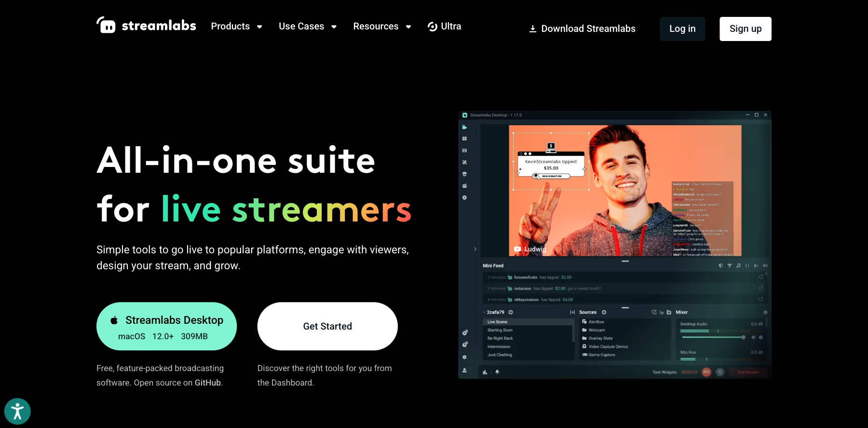This screenshot has width=868, height=428.
Task: Replay the notacave tip alert
Action: tap(760, 288)
